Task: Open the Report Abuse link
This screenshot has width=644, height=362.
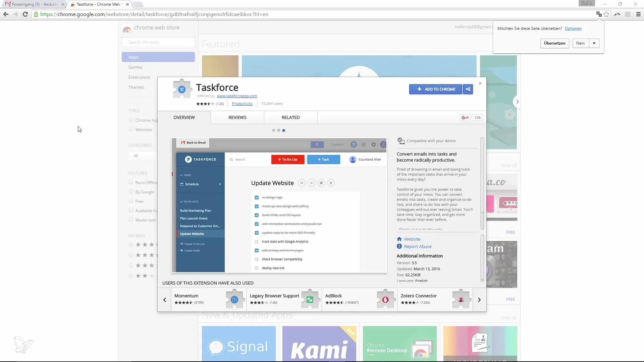Action: click(418, 246)
